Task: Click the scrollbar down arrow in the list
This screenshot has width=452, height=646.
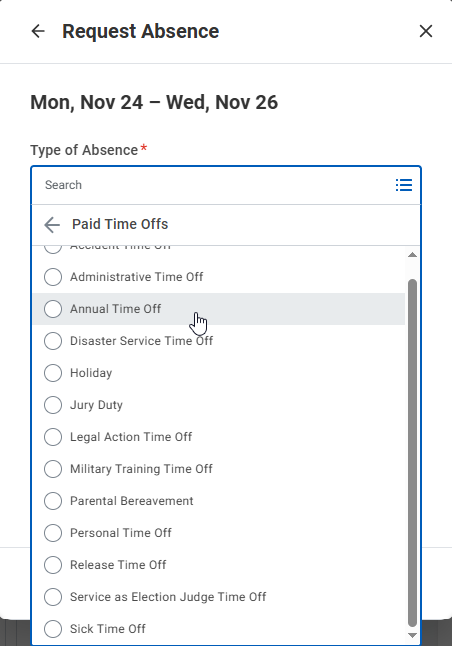Action: coord(412,636)
